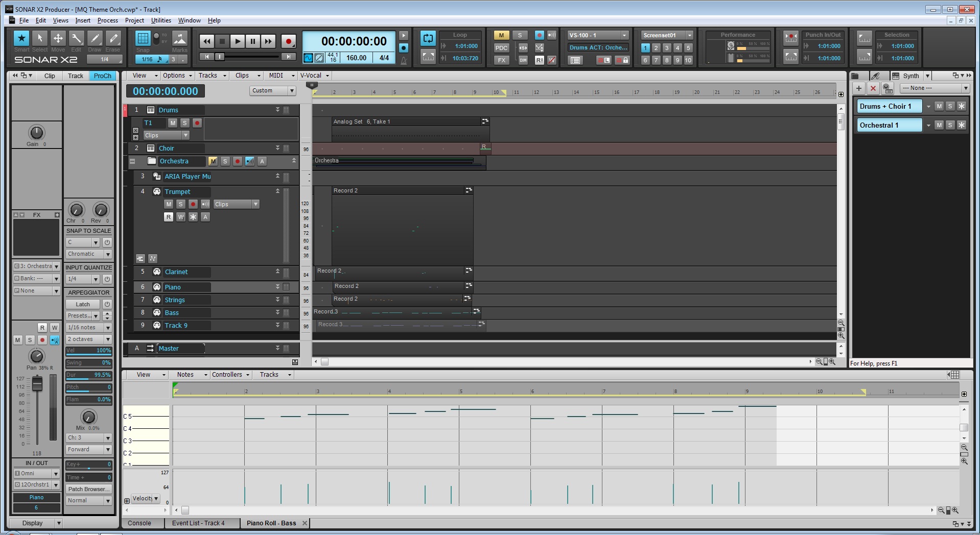Click the PDC override button

click(501, 48)
